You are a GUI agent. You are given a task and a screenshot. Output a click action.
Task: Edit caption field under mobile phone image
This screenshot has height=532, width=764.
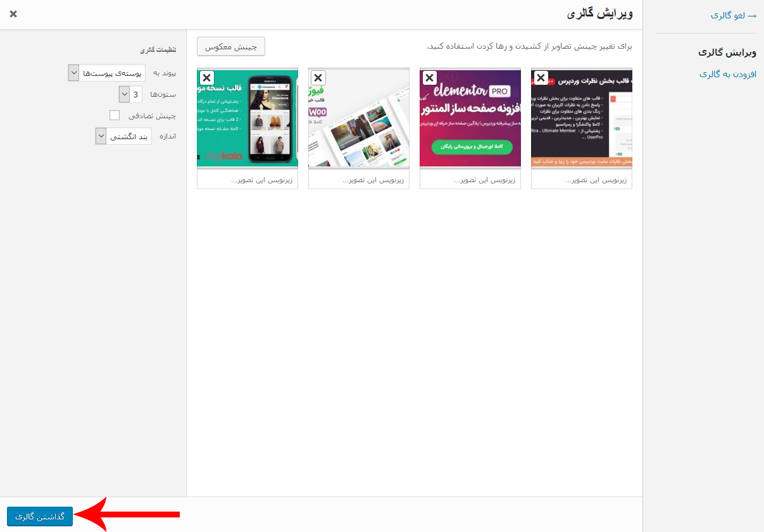pos(247,180)
